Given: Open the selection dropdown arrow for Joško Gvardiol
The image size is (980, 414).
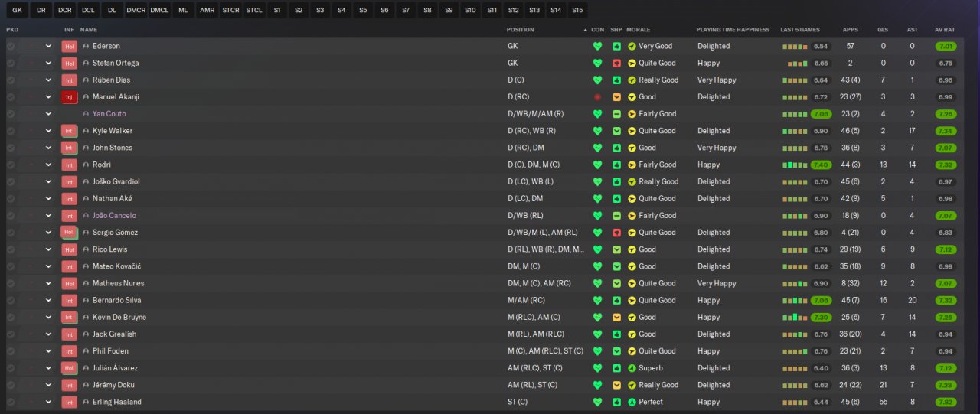Looking at the screenshot, I should tap(48, 181).
